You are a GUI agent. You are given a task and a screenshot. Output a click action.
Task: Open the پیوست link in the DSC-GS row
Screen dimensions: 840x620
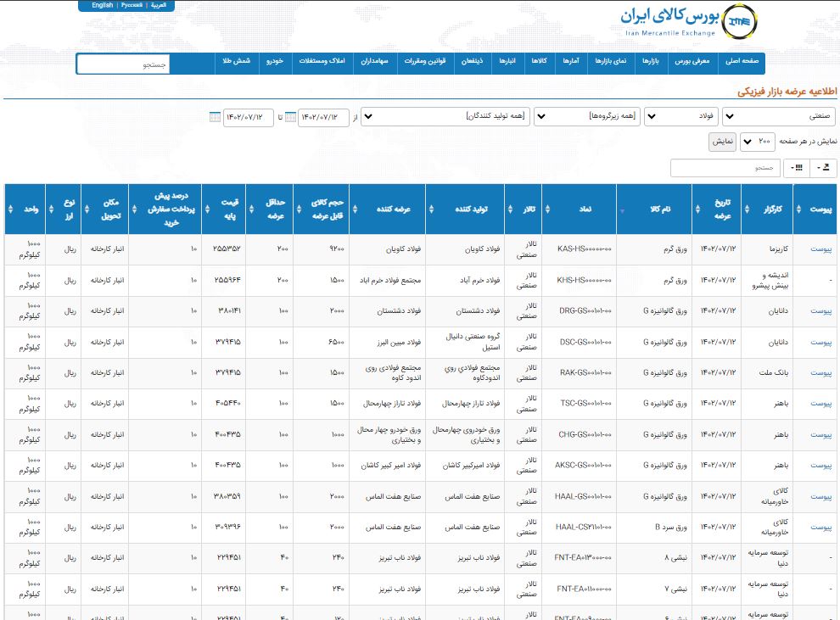tap(820, 342)
